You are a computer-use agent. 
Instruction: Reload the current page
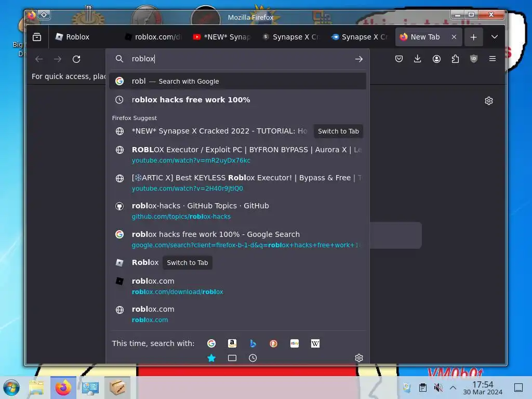point(76,59)
